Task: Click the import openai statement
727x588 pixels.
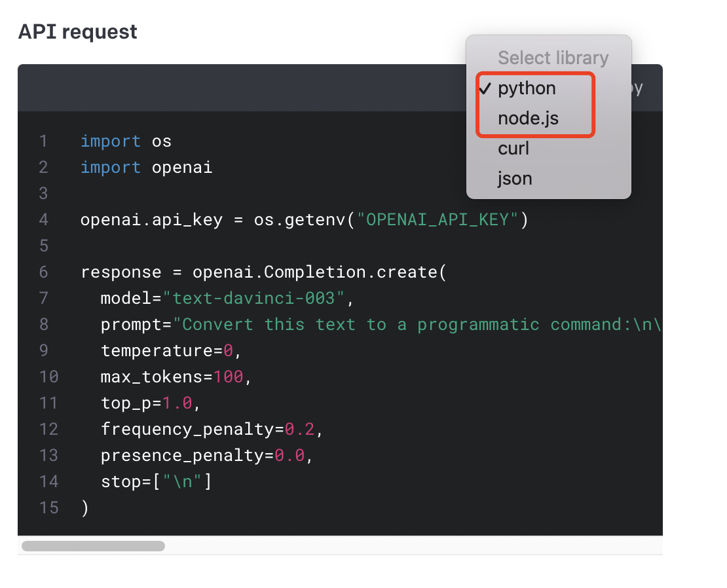Action: (147, 167)
